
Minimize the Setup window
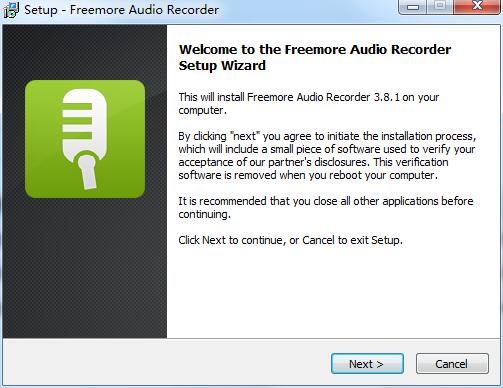pos(413,7)
